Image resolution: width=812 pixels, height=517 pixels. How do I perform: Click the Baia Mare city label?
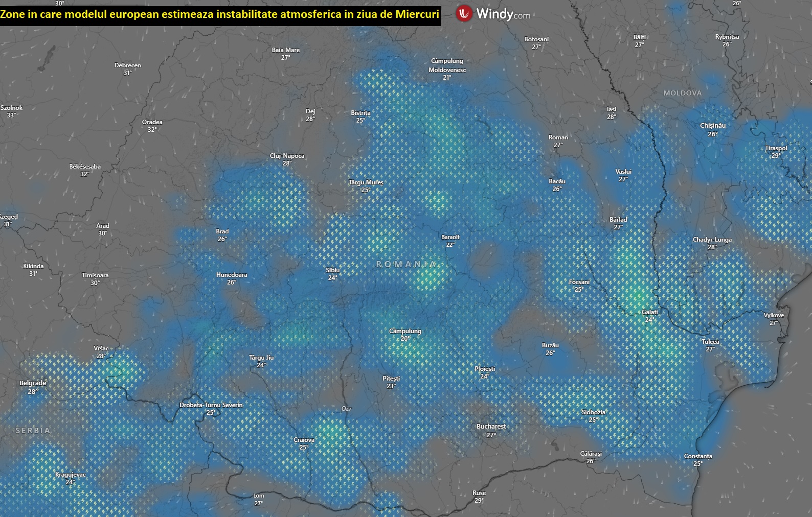(286, 50)
